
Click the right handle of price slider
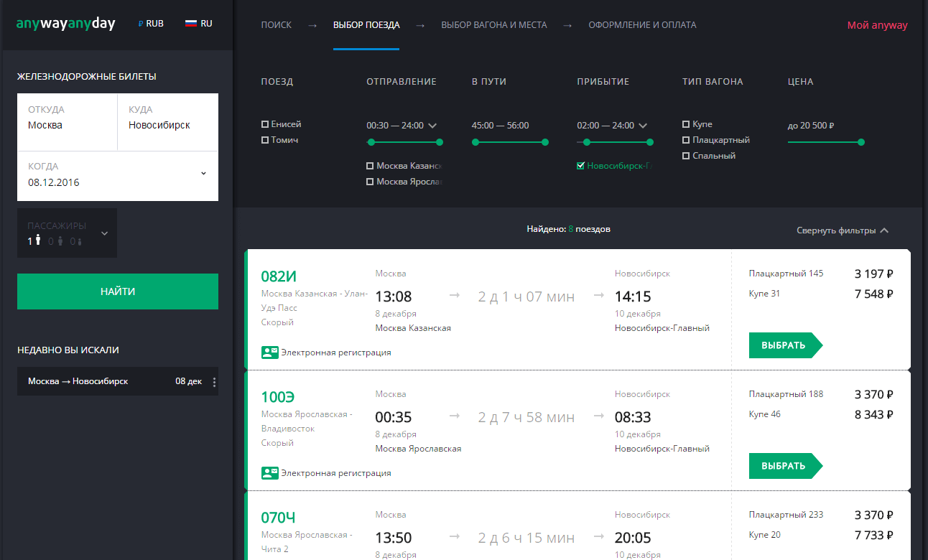(860, 142)
